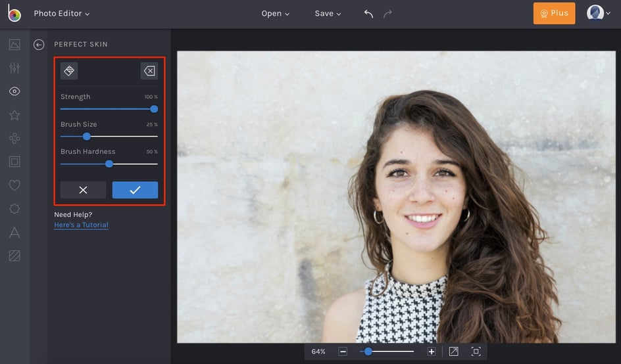Adjust the canvas zoom slider

[x=368, y=352]
